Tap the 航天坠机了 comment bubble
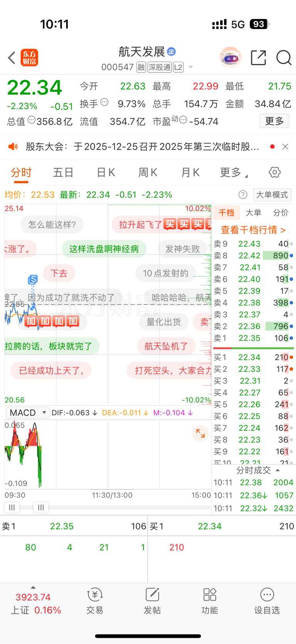The width and height of the screenshot is (296, 644). coord(166,346)
